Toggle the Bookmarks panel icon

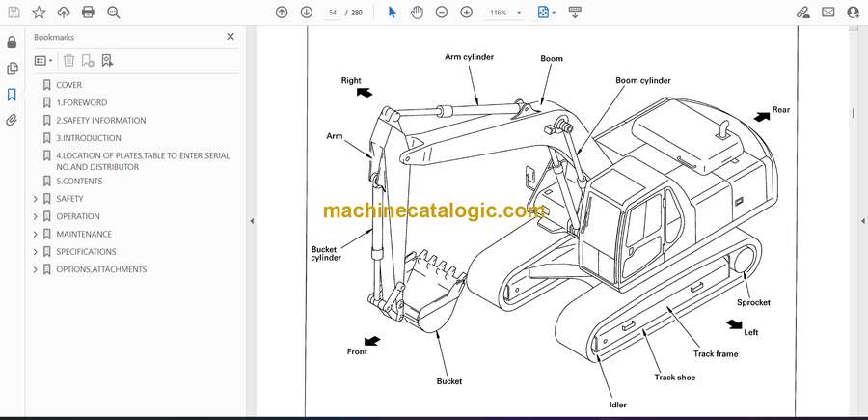tap(12, 95)
